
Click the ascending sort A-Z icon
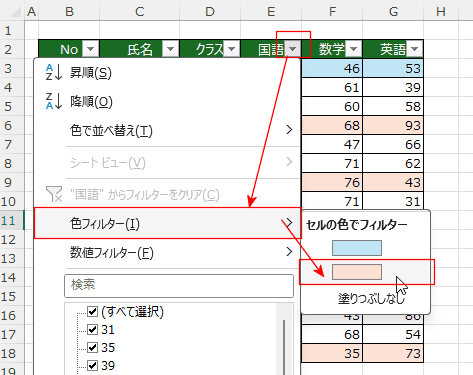click(54, 72)
